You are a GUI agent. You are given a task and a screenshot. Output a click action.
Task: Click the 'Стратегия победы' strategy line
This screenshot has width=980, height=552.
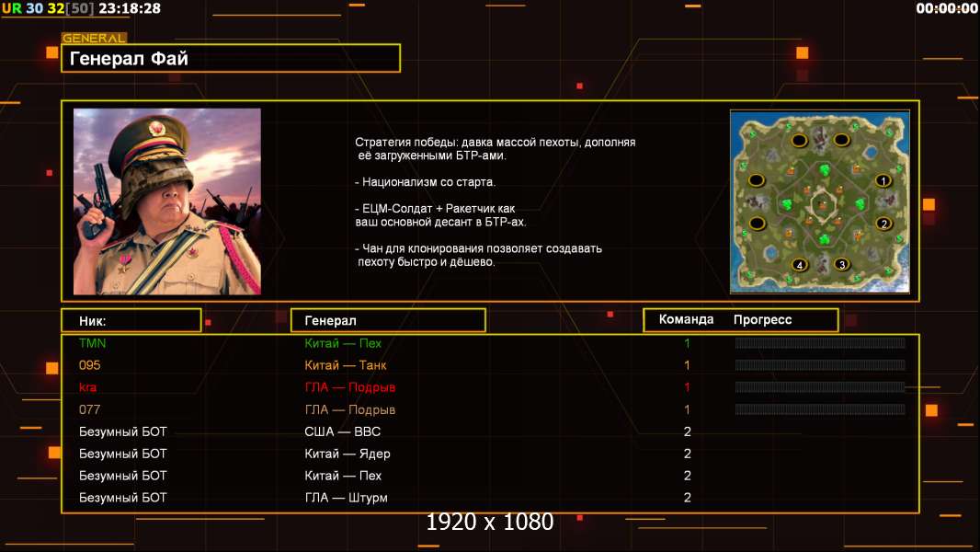495,149
